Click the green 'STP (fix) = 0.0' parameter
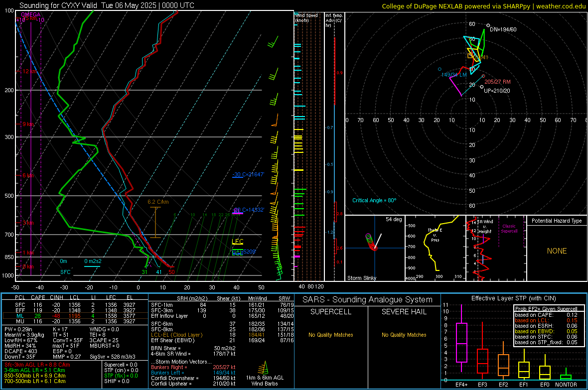The width and height of the screenshot is (588, 390). tap(121, 376)
